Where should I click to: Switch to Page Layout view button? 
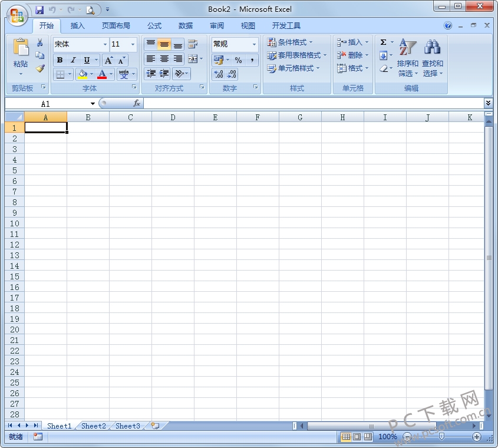coord(357,437)
